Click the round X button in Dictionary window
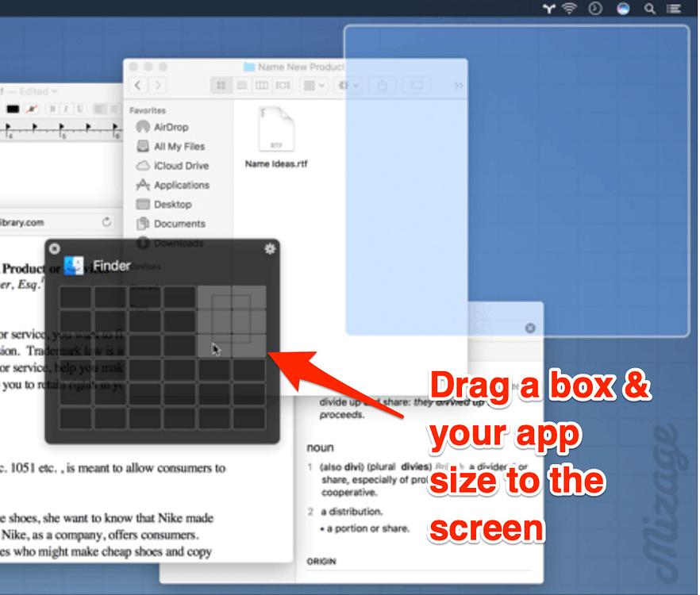 530,328
